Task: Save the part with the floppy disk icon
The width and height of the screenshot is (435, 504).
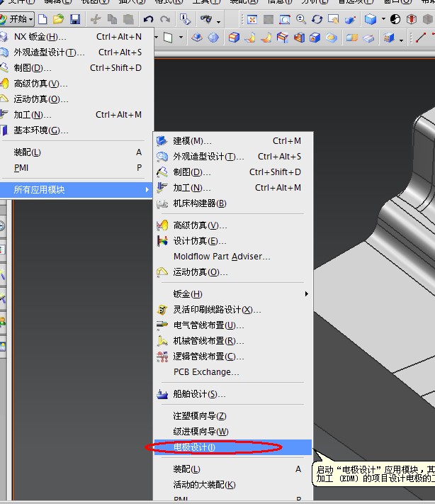Action: (75, 19)
